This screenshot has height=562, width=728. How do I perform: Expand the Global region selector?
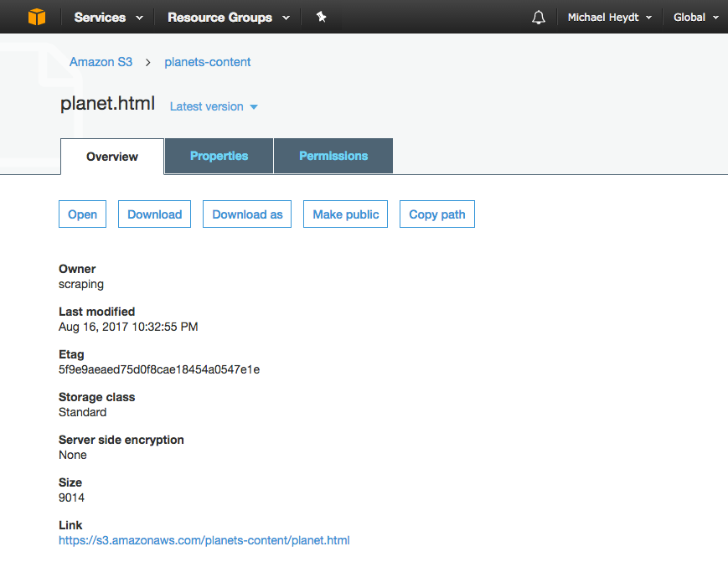click(x=696, y=18)
